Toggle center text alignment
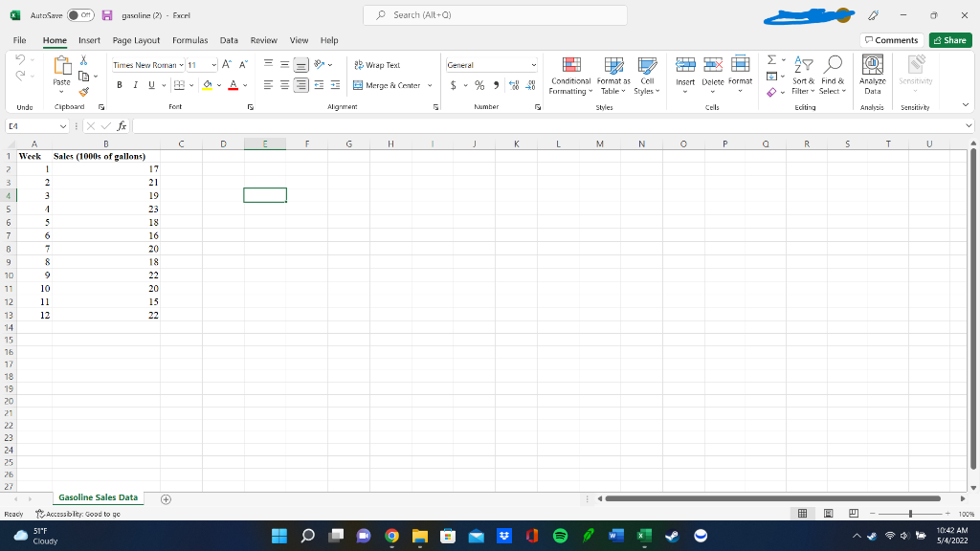 284,85
